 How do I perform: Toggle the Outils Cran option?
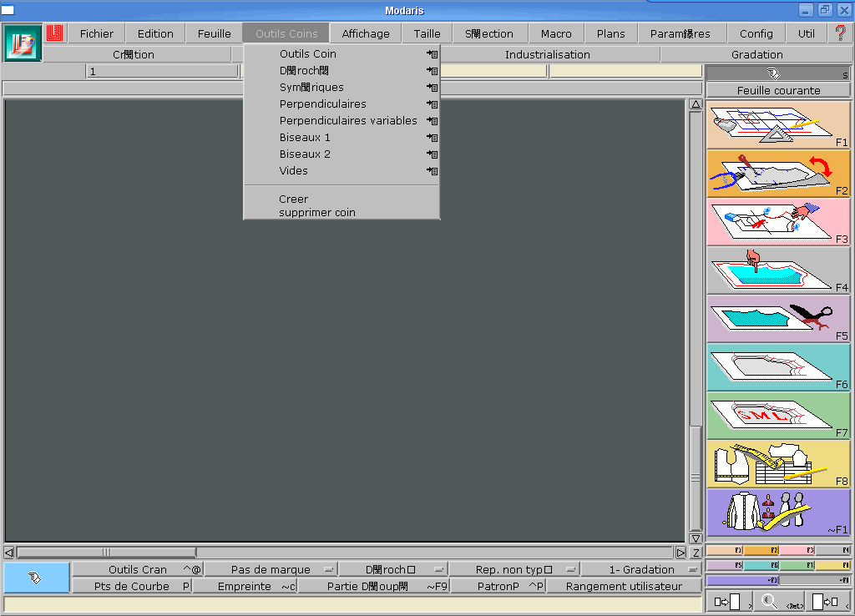tap(138, 569)
